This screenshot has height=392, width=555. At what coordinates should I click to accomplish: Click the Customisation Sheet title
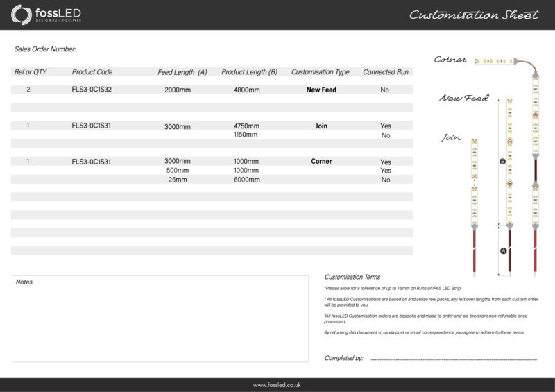click(x=473, y=15)
